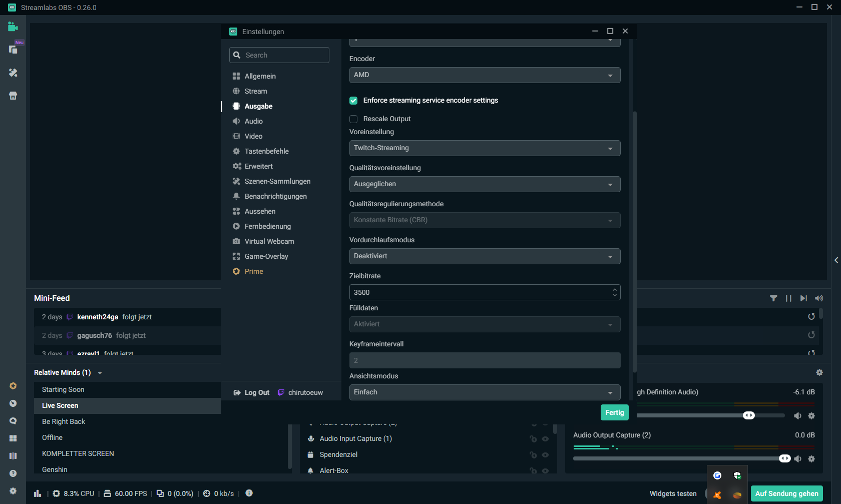Expand the Relative Minds scene collection dropdown
Screen dimensions: 841x504
click(100, 373)
